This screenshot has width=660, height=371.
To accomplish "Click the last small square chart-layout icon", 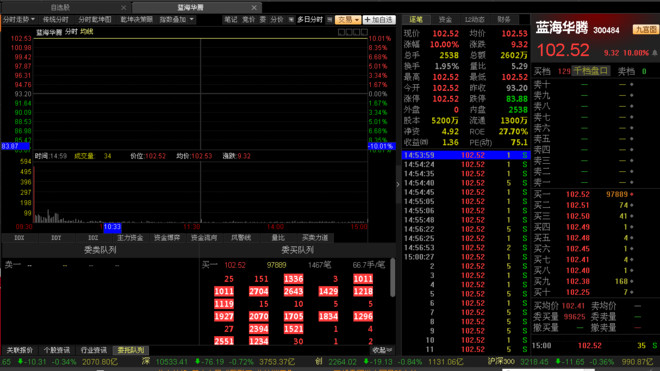I will (364, 32).
